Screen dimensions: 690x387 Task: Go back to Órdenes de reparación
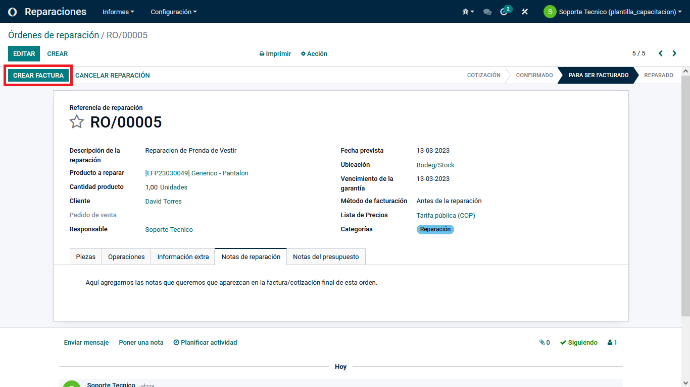tap(54, 35)
